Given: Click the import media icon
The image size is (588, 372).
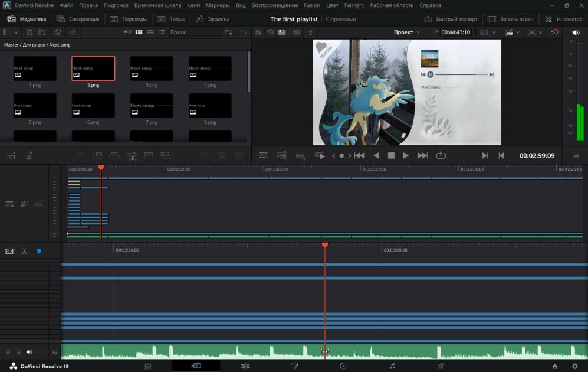Looking at the screenshot, I should [x=29, y=32].
